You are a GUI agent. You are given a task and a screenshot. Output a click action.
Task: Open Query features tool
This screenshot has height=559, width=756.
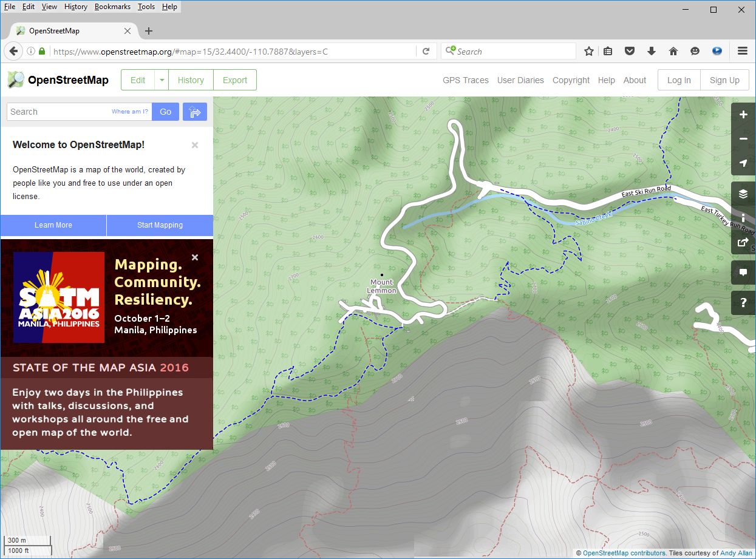coord(743,303)
